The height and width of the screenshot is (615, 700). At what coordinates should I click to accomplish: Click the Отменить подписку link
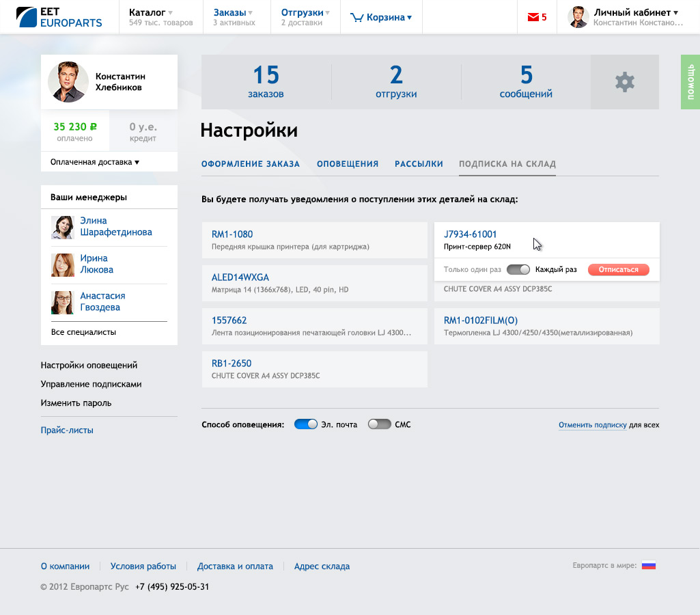coord(592,425)
